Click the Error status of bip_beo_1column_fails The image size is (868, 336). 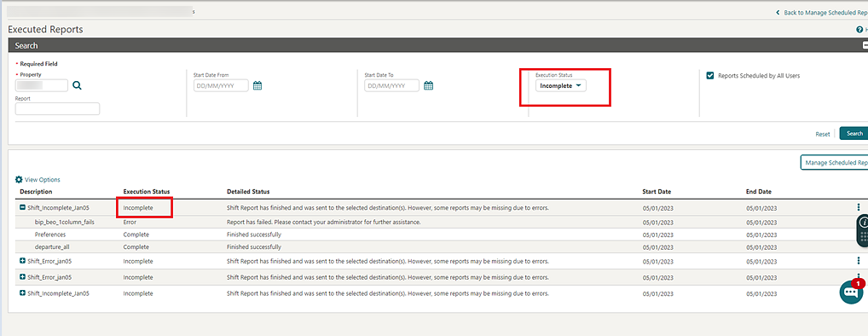(130, 222)
